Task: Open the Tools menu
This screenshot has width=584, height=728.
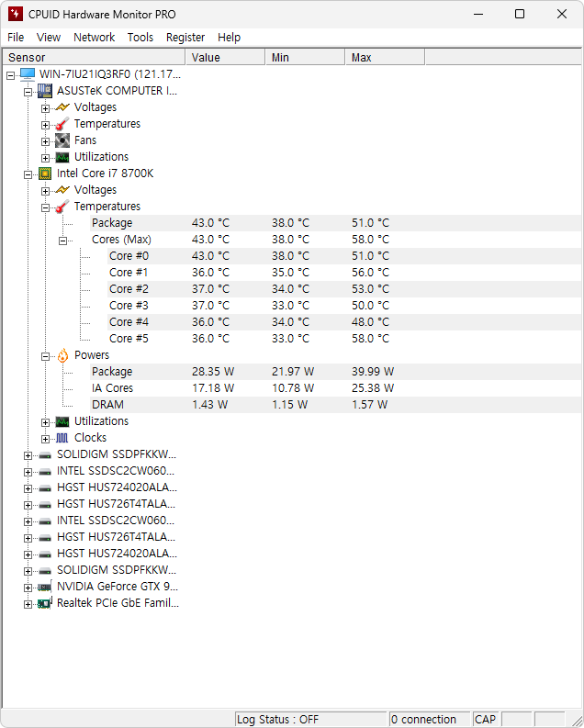Action: 140,37
